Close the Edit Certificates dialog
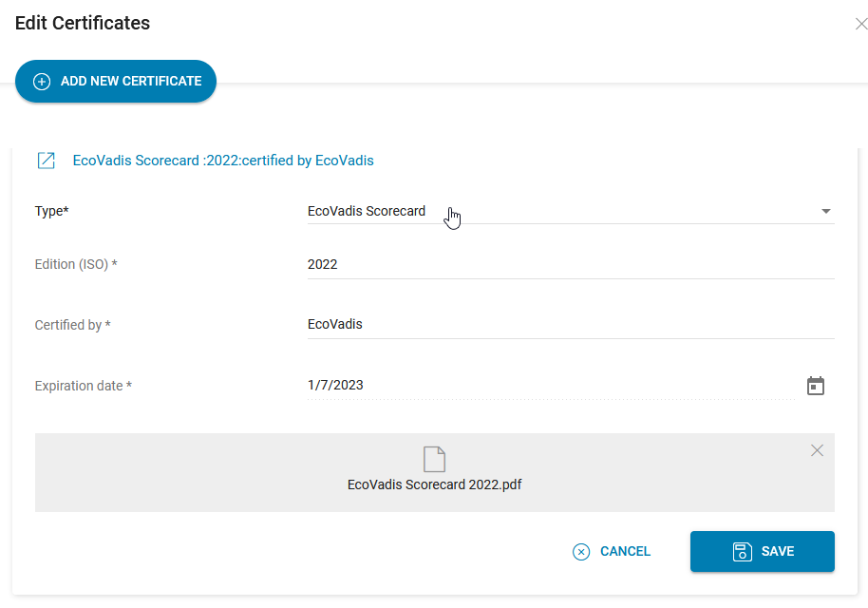The image size is (868, 608). (x=861, y=23)
